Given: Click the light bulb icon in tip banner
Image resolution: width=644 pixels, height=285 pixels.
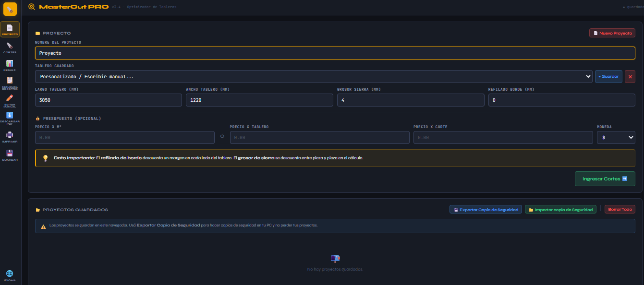Looking at the screenshot, I should click(x=46, y=158).
